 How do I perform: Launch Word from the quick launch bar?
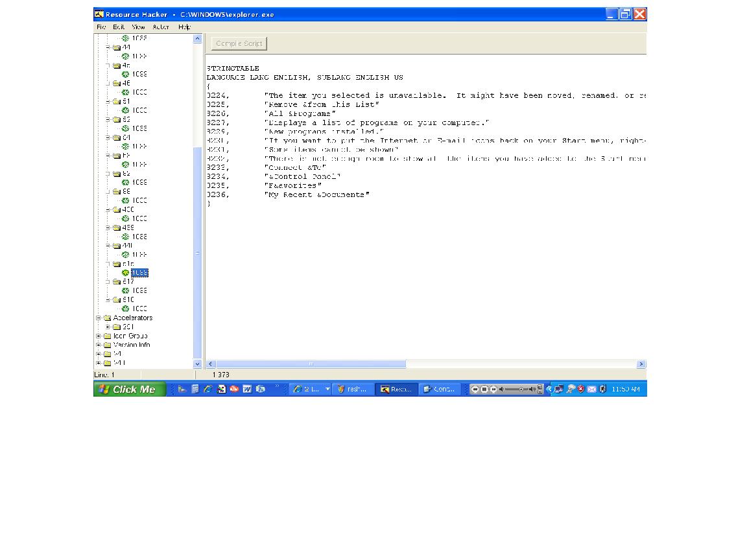tap(247, 389)
